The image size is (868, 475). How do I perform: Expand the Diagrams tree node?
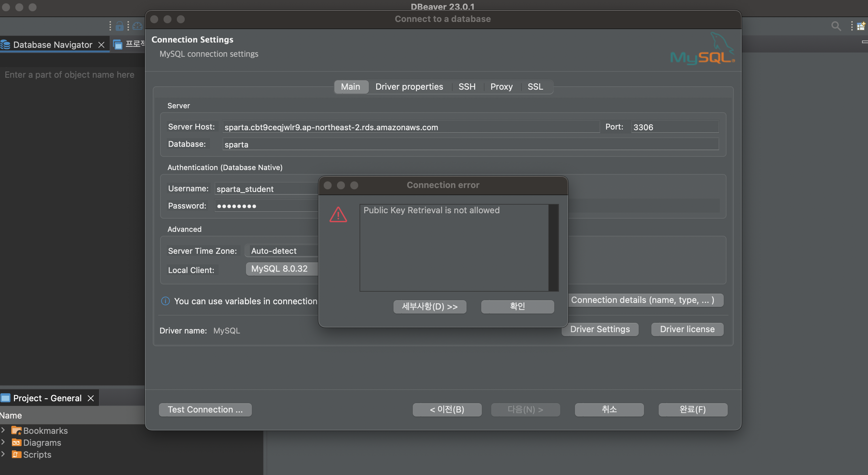tap(3, 442)
